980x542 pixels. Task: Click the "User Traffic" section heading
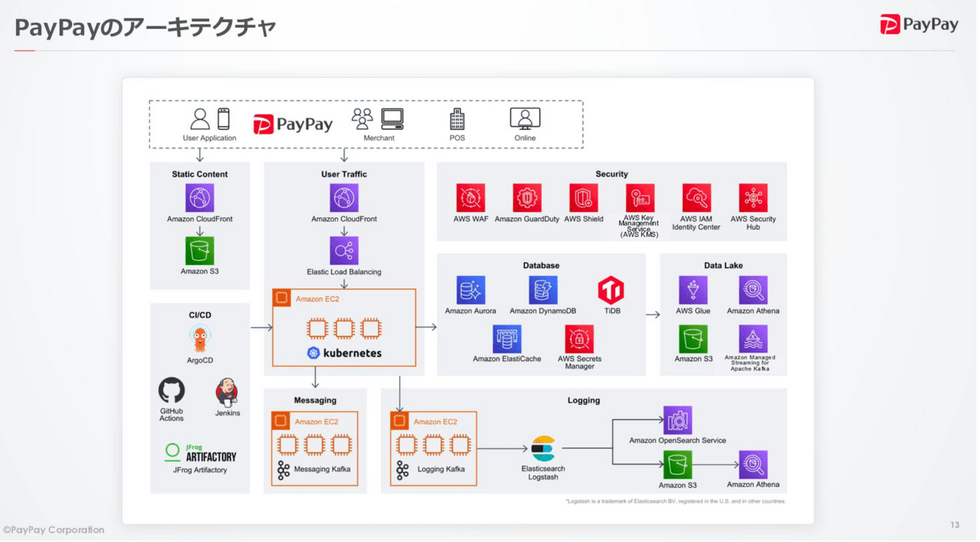344,175
